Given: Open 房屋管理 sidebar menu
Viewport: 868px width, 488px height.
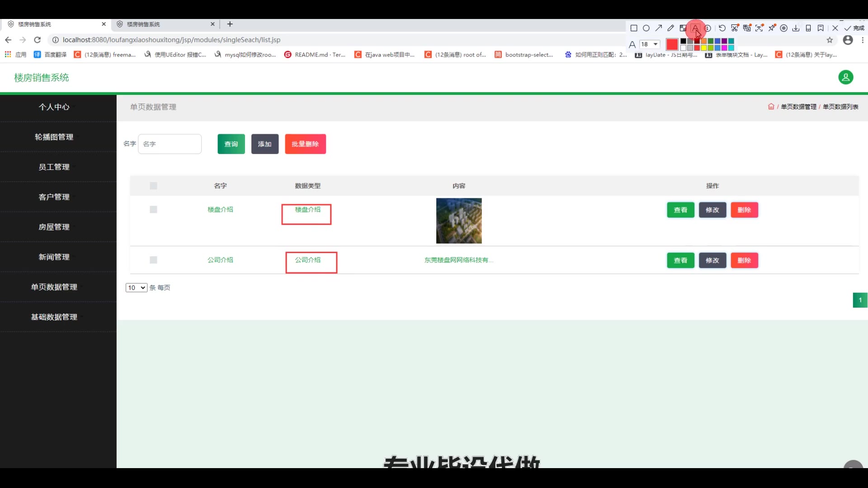Looking at the screenshot, I should [x=54, y=227].
